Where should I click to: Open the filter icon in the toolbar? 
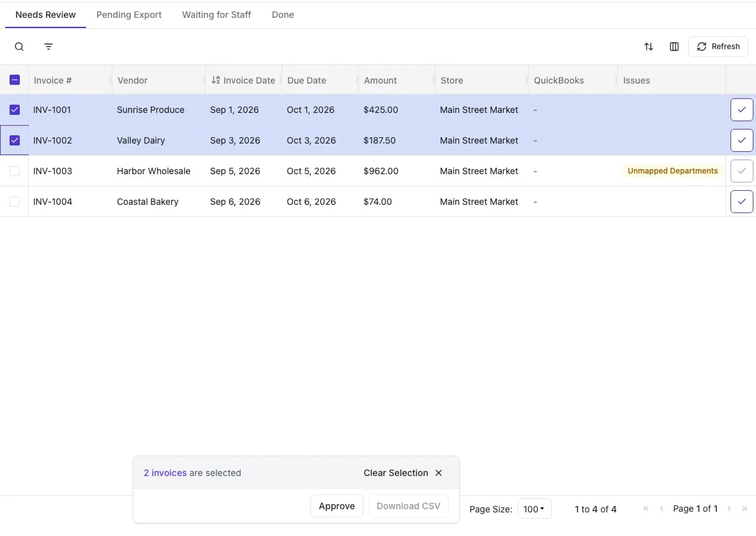click(49, 47)
